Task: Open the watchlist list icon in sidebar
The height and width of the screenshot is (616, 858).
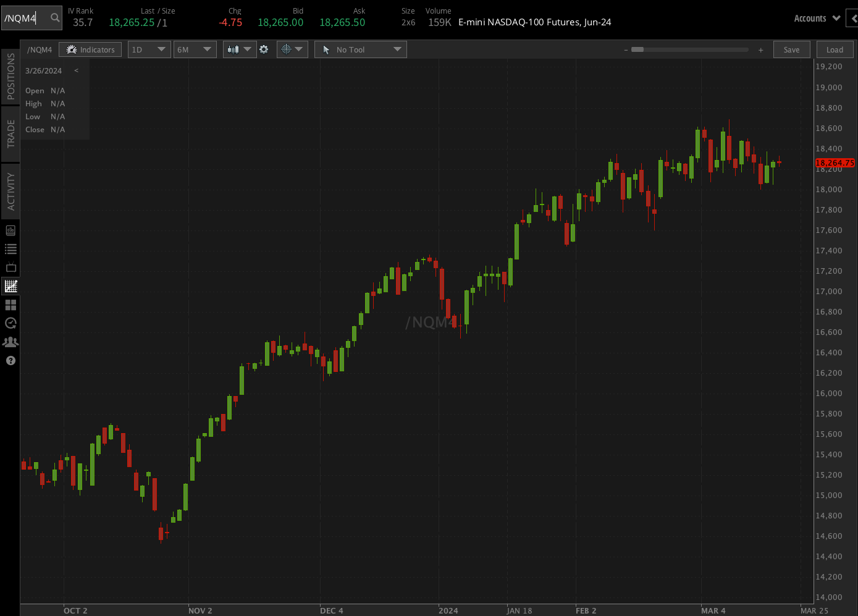Action: point(11,249)
